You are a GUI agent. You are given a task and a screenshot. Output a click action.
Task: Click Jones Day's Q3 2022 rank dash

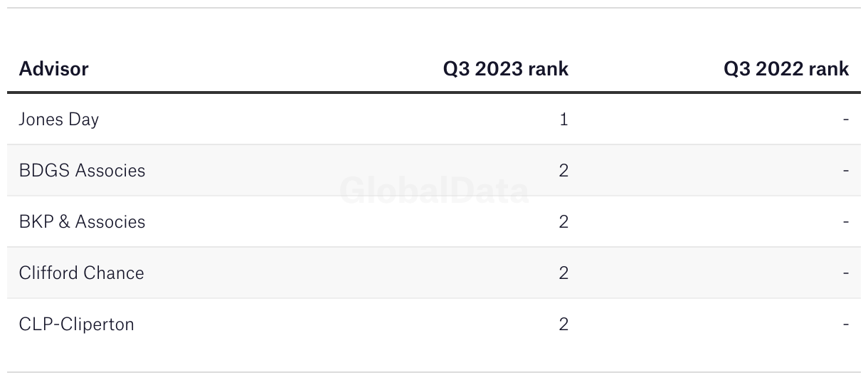846,120
